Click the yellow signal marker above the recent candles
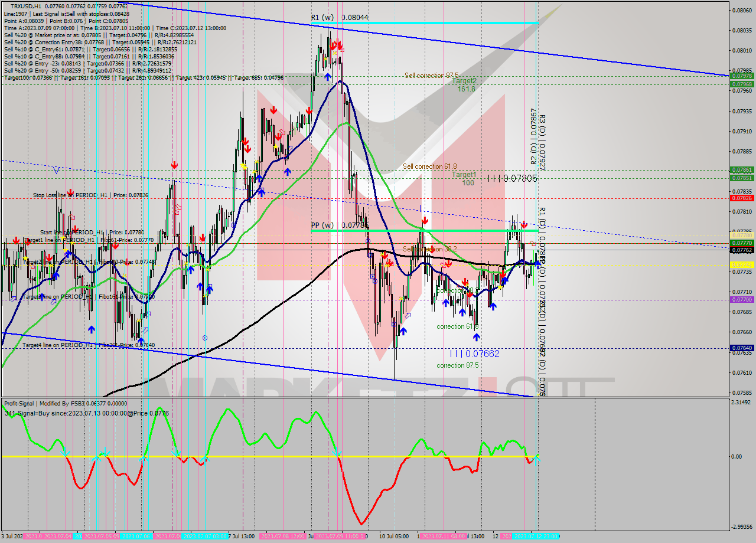756x543 pixels. tap(500, 287)
